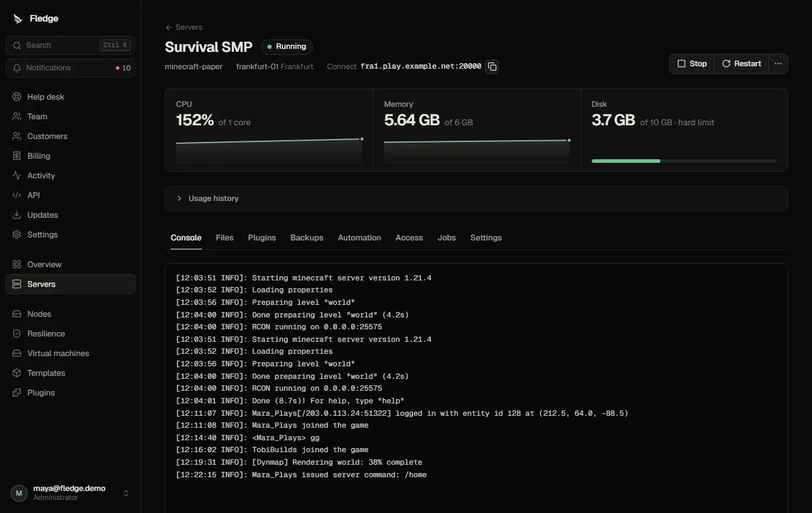This screenshot has width=812, height=513.
Task: Copy the server connect address
Action: tap(492, 67)
